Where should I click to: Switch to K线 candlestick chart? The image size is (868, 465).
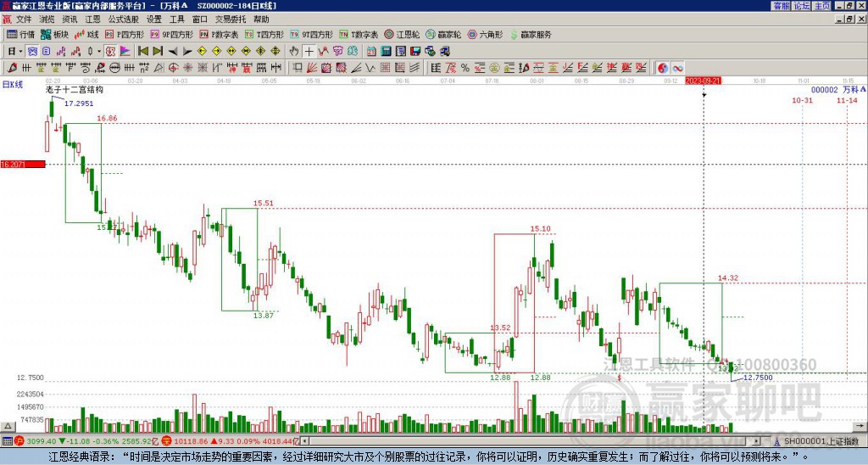coord(87,34)
